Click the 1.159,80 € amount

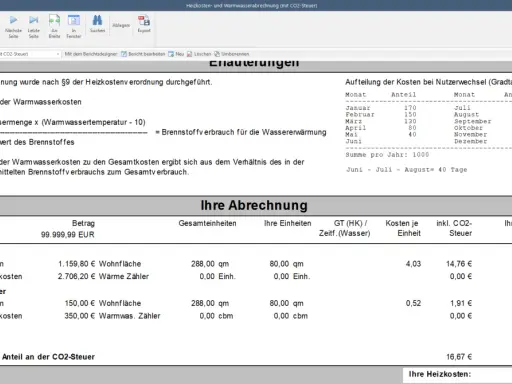pos(77,264)
